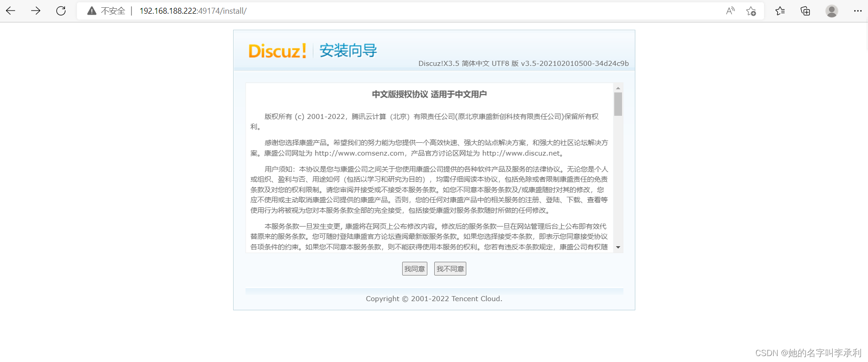Click the agreement scrollbar down arrow

(618, 247)
